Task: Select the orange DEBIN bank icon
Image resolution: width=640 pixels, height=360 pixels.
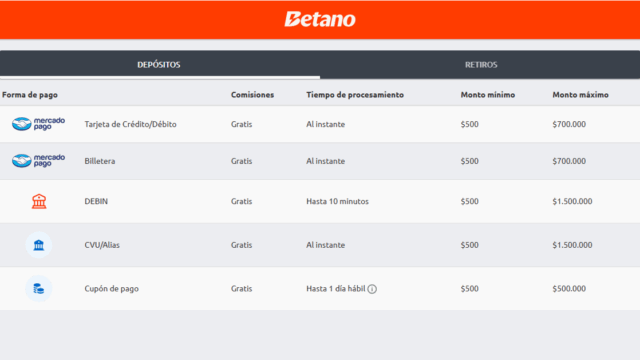Action: (39, 201)
